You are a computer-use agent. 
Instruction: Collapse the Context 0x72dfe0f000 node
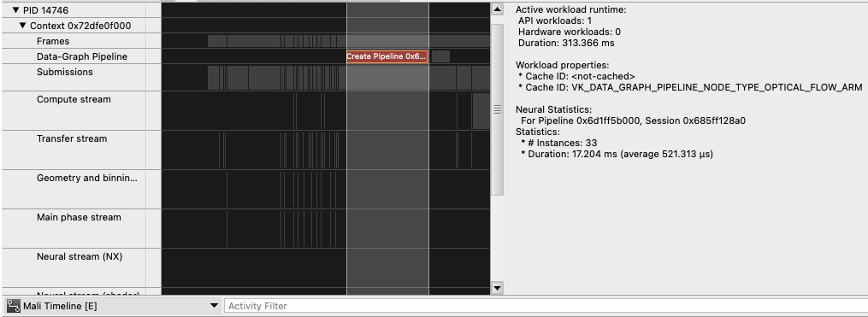tap(23, 26)
